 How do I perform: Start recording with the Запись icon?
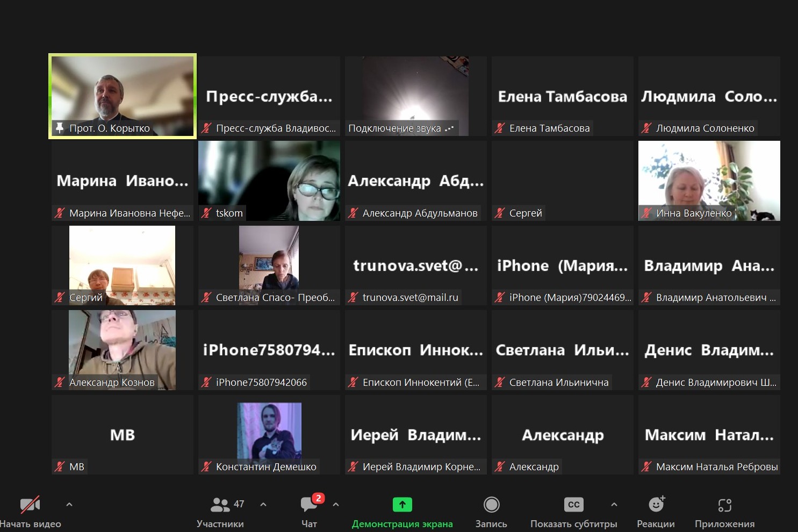[491, 505]
